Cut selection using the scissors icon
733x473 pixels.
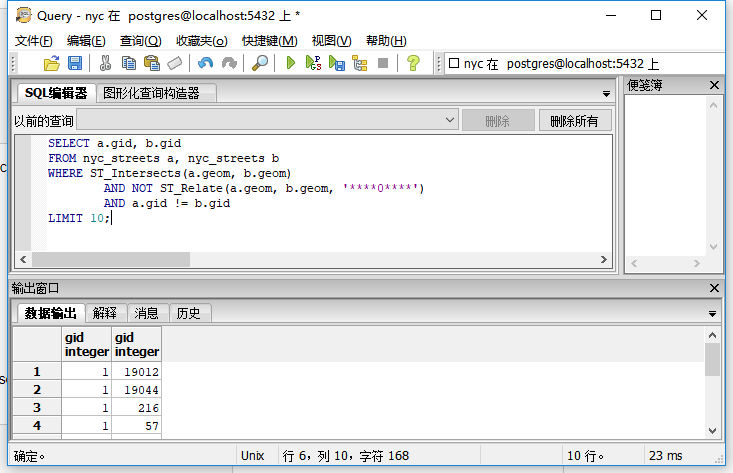tap(105, 63)
